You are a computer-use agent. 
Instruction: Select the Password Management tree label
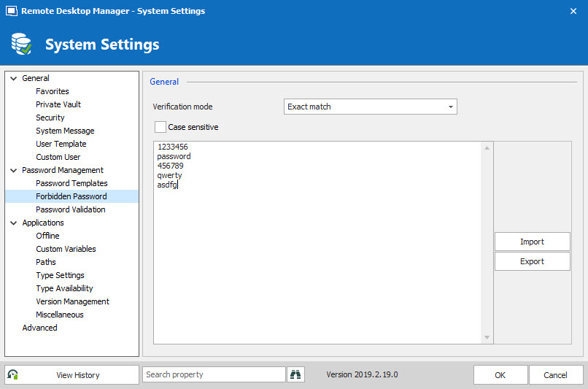tap(63, 170)
